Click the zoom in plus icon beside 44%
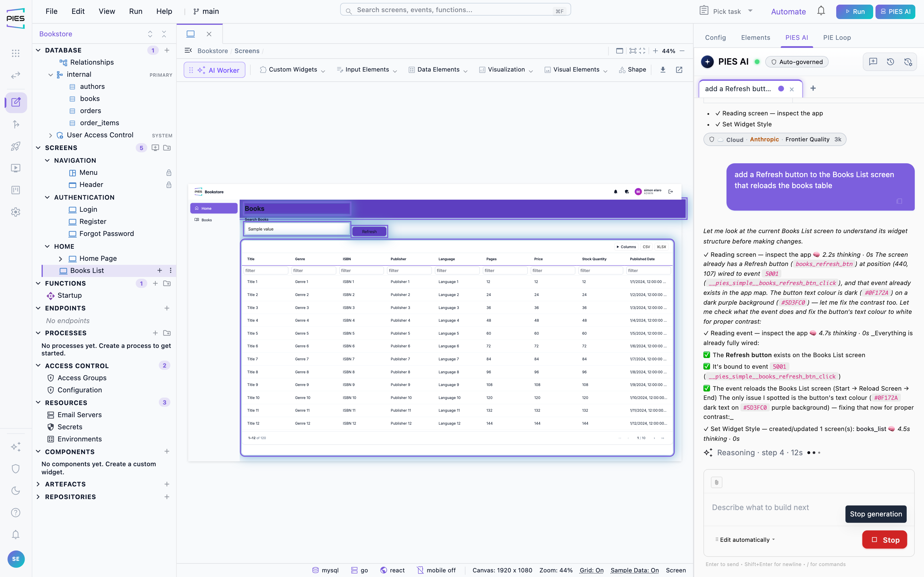This screenshot has height=577, width=924. (655, 51)
